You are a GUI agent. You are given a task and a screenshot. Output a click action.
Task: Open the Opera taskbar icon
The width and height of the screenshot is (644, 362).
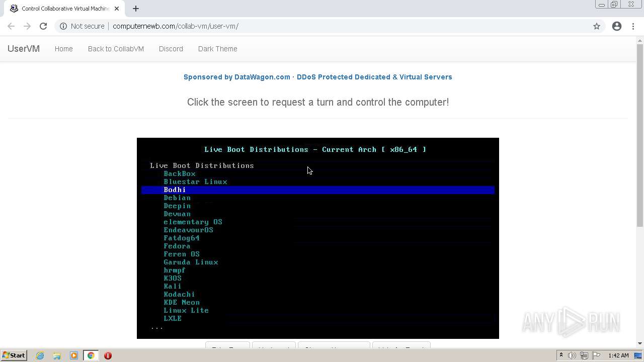(108, 355)
